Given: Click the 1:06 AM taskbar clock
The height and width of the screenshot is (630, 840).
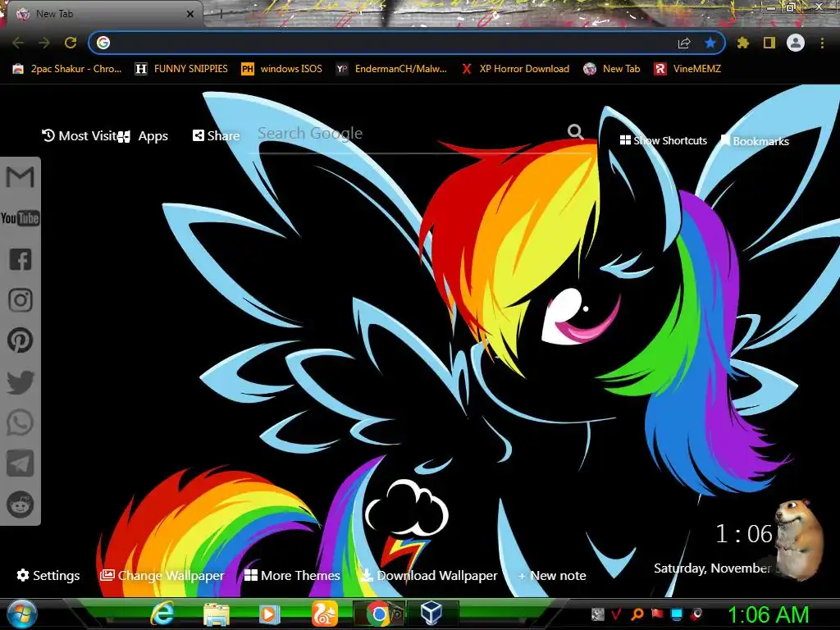Looking at the screenshot, I should [x=768, y=614].
